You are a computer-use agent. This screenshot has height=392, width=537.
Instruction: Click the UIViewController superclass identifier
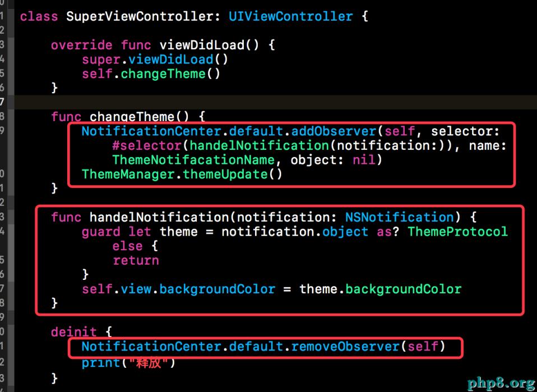(291, 16)
